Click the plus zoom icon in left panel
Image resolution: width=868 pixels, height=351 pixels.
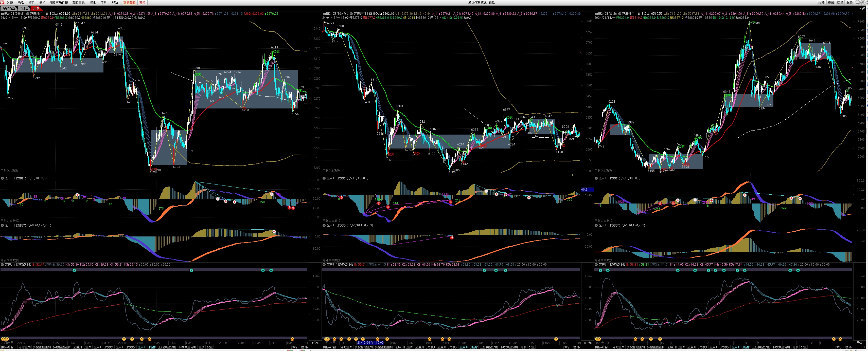click(311, 347)
